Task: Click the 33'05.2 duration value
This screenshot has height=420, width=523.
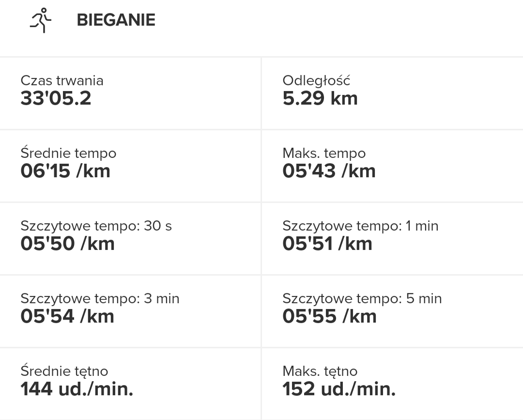Action: pos(56,98)
